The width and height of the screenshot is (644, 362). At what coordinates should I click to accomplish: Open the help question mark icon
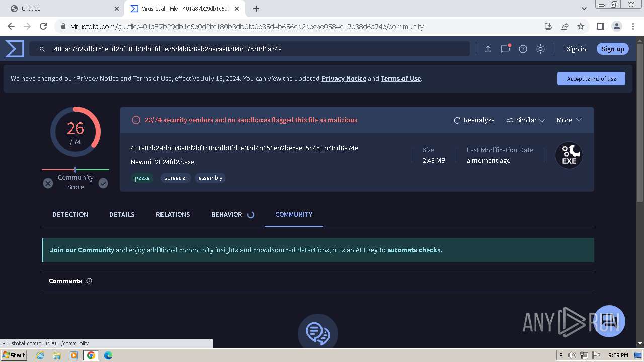(523, 49)
